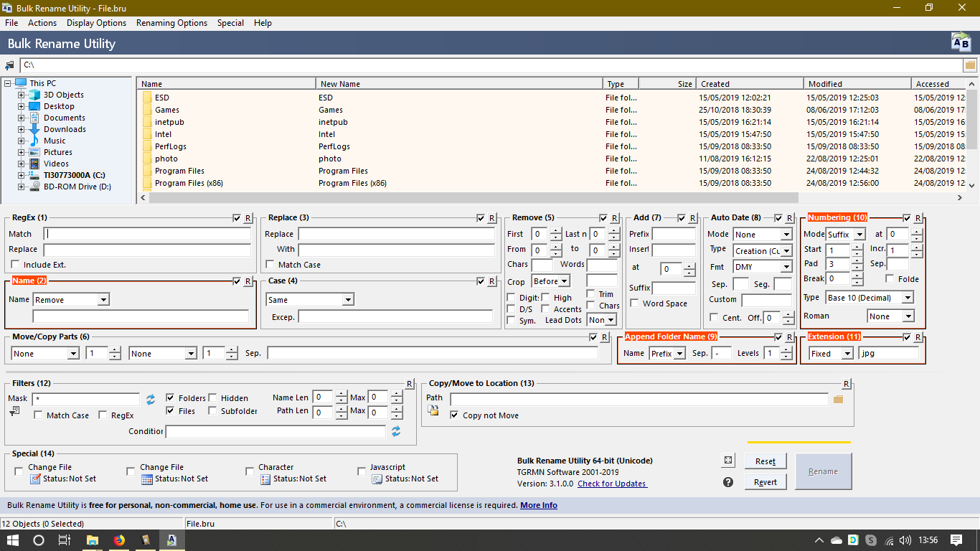Click the path bar navigate-up icon
980x551 pixels.
[x=9, y=65]
